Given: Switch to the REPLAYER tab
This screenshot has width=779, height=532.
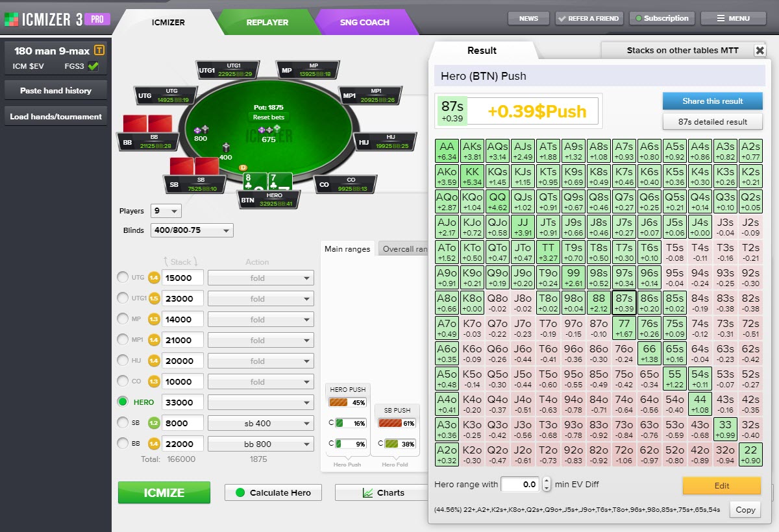Looking at the screenshot, I should (267, 22).
